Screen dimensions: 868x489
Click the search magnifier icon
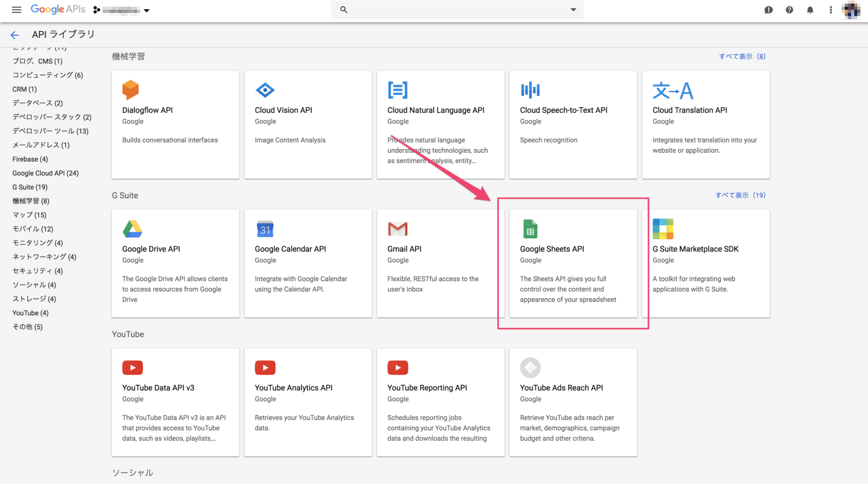click(x=343, y=9)
